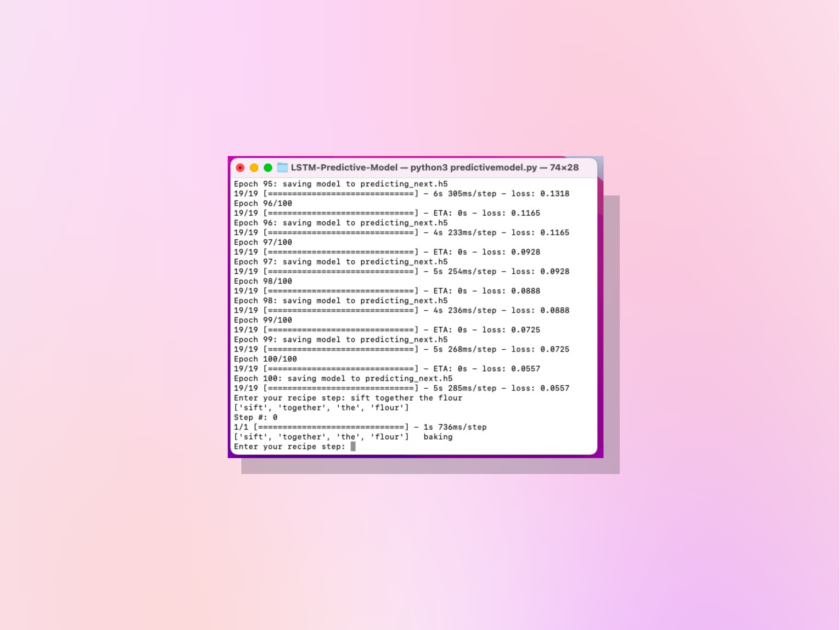Click 'Epoch 100: saving model to predicting_next.h5'
This screenshot has height=630, width=840.
click(343, 378)
